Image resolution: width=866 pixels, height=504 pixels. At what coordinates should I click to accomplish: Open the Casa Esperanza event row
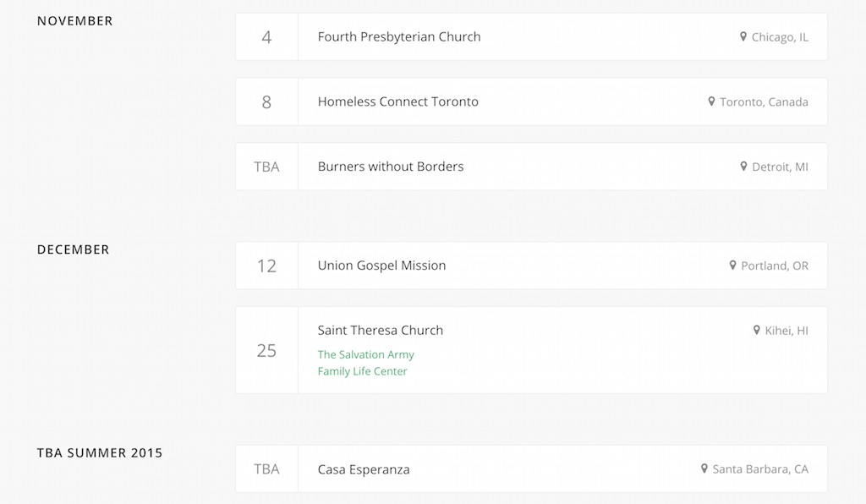tap(531, 468)
